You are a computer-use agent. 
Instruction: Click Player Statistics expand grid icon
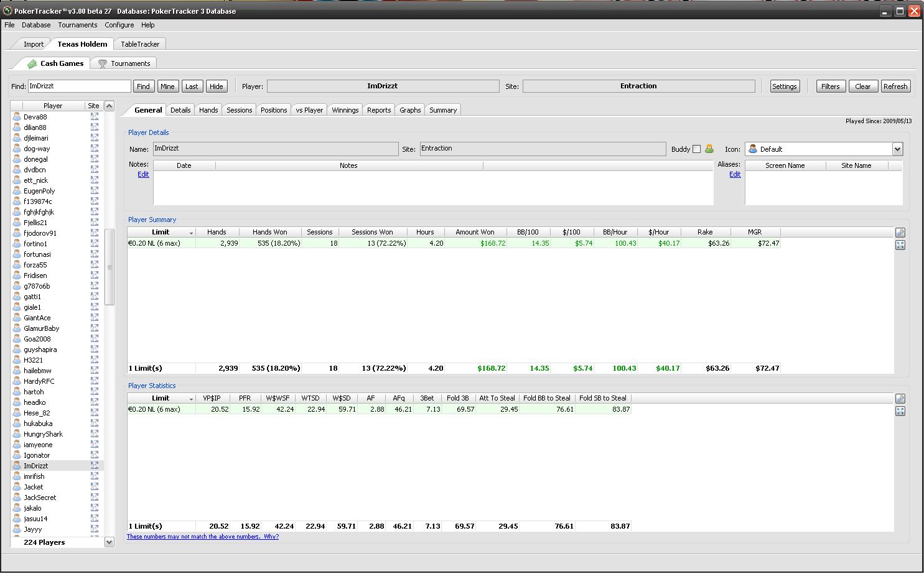click(900, 411)
